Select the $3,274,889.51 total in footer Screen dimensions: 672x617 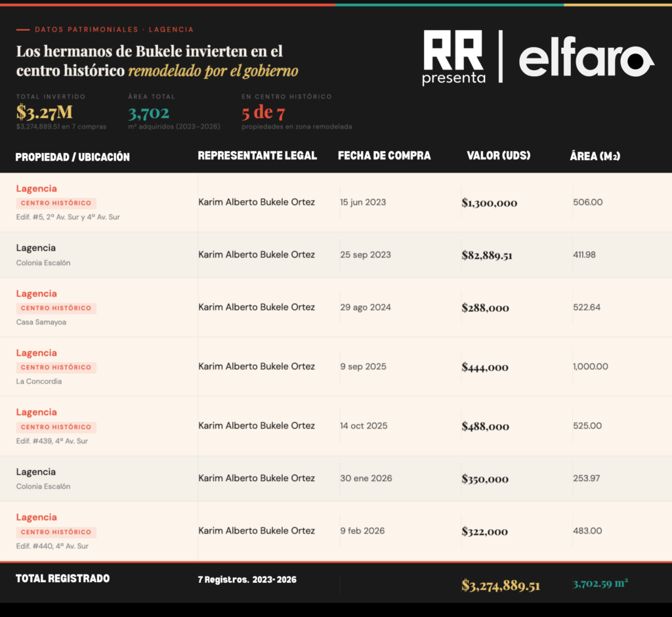(500, 585)
